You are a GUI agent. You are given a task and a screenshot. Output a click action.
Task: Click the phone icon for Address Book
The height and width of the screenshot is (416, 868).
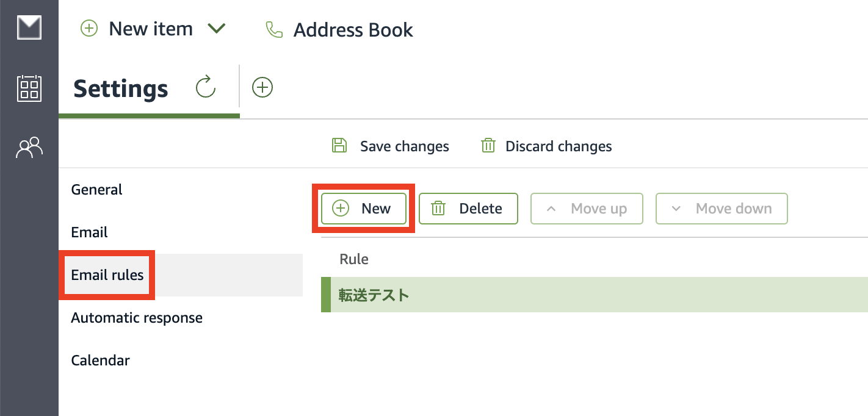[x=275, y=30]
